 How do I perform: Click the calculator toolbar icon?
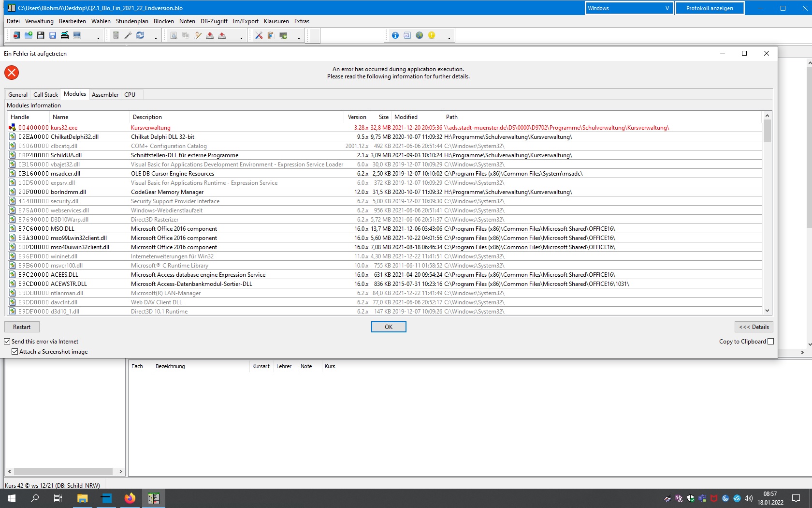(x=116, y=35)
